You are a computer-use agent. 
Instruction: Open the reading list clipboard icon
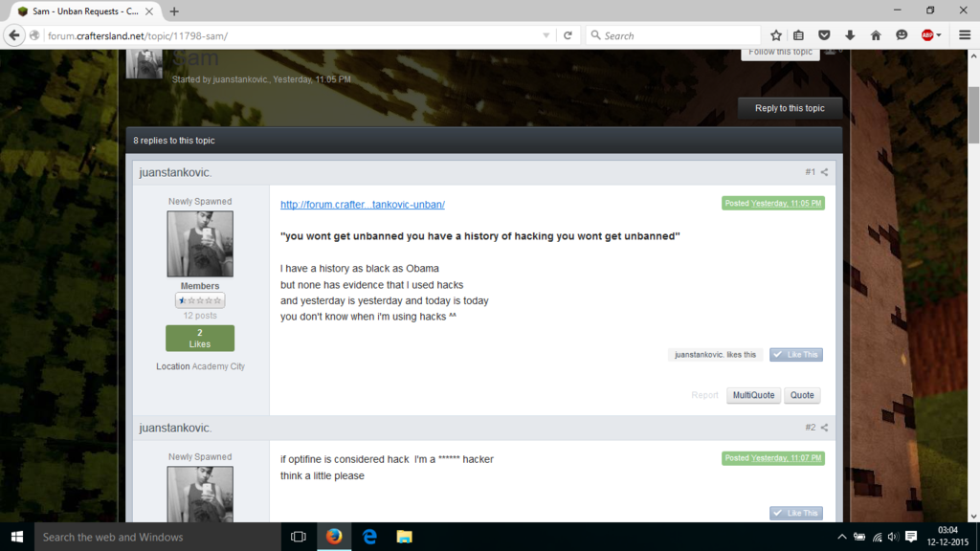click(799, 34)
